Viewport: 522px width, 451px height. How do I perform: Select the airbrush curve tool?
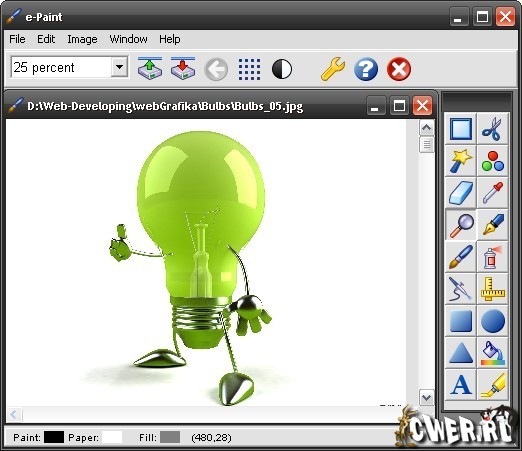(461, 289)
